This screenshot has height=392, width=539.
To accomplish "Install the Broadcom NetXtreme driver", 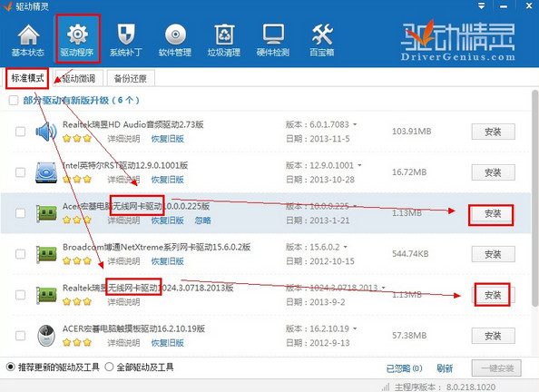I will click(x=493, y=254).
